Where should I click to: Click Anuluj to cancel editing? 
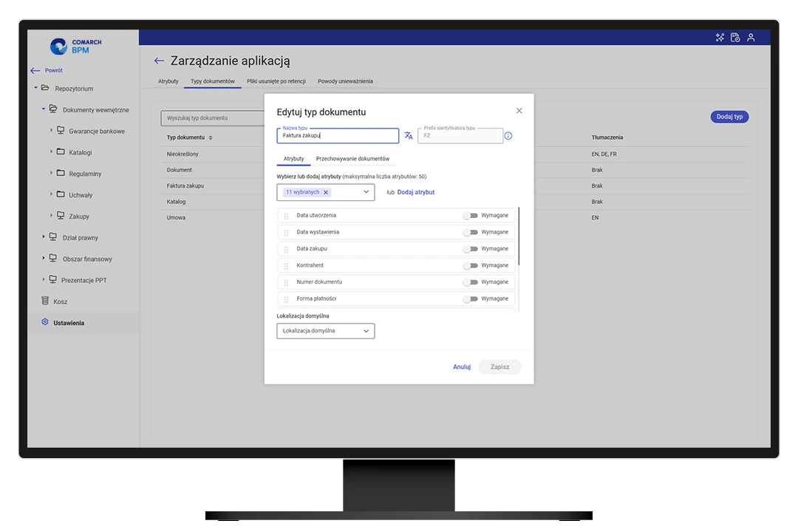(462, 367)
